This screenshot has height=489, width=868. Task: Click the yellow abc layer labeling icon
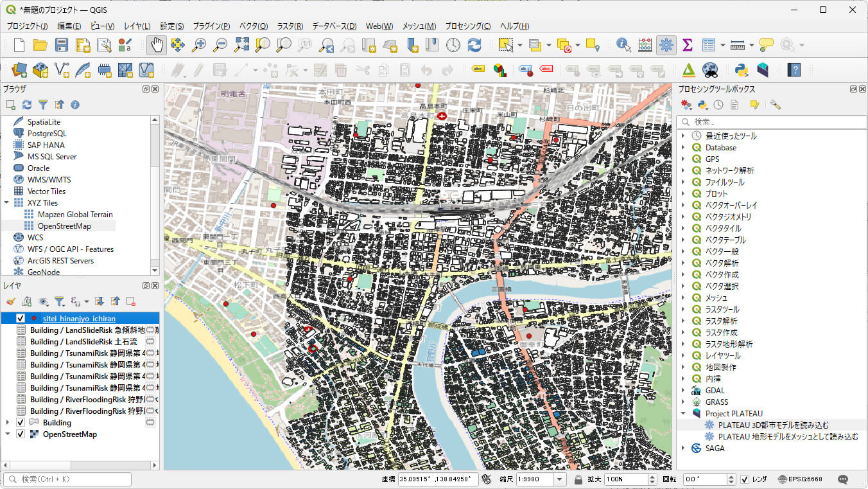pyautogui.click(x=478, y=69)
